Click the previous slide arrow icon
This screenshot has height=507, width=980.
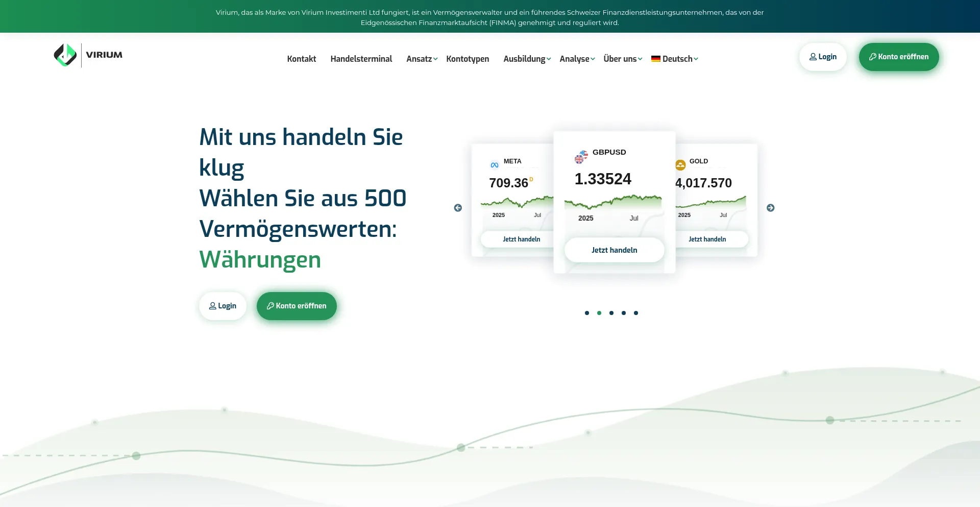[x=458, y=208]
